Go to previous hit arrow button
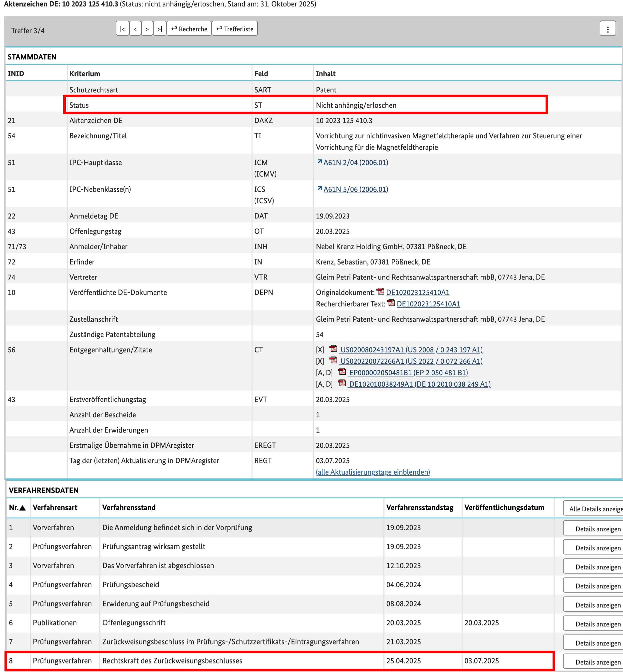 point(135,29)
